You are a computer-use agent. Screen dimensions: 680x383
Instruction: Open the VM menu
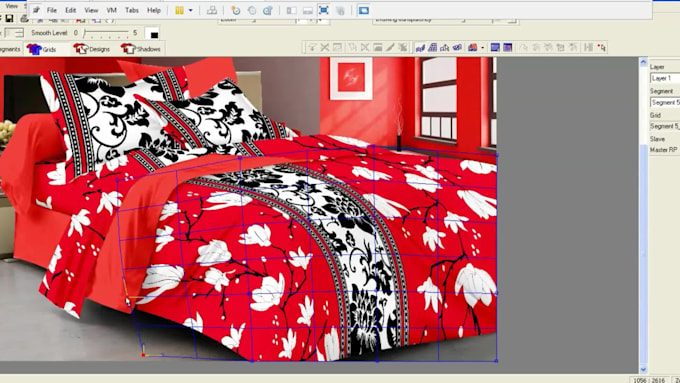(111, 10)
